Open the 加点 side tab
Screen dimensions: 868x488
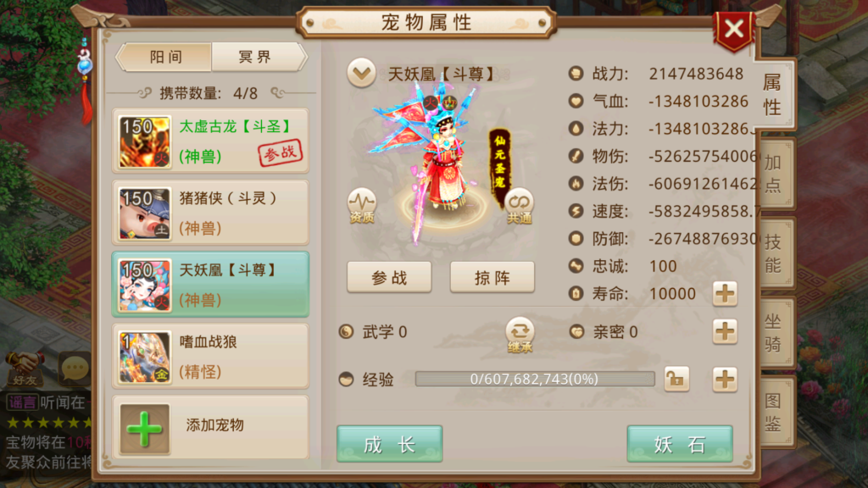775,174
